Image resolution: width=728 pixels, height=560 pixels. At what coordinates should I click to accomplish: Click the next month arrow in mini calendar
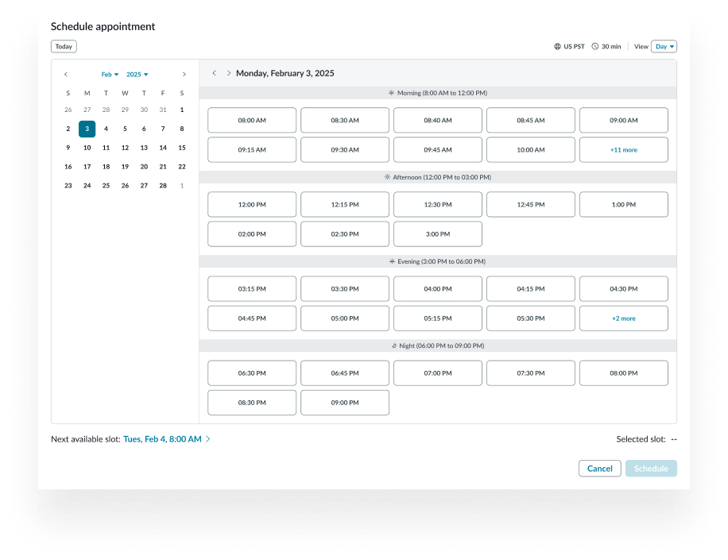tap(184, 74)
